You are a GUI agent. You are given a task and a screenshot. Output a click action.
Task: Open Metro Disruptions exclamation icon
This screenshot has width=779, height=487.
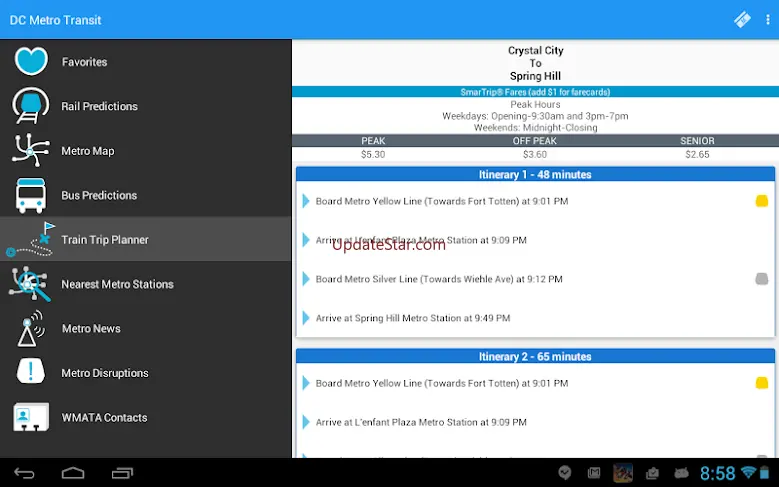coord(31,371)
